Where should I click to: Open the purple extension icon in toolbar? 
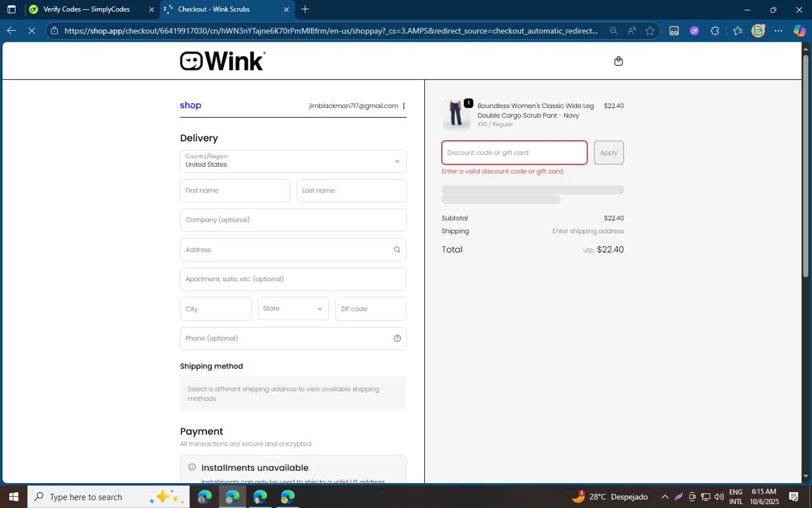pos(694,31)
